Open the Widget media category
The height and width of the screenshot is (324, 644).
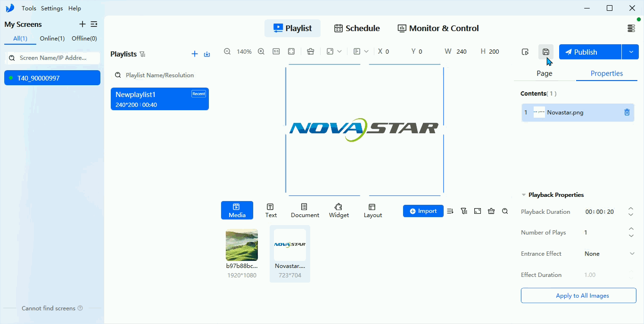(339, 211)
